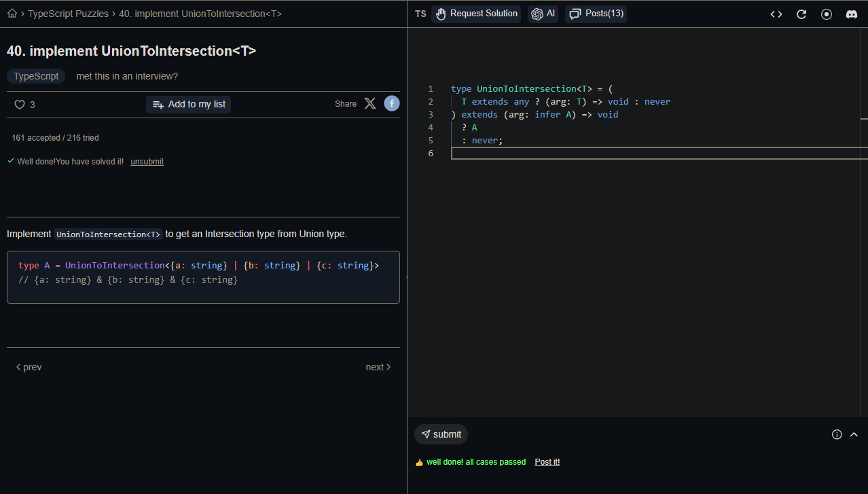868x494 pixels.
Task: Like the problem with heart icon
Action: [x=20, y=105]
